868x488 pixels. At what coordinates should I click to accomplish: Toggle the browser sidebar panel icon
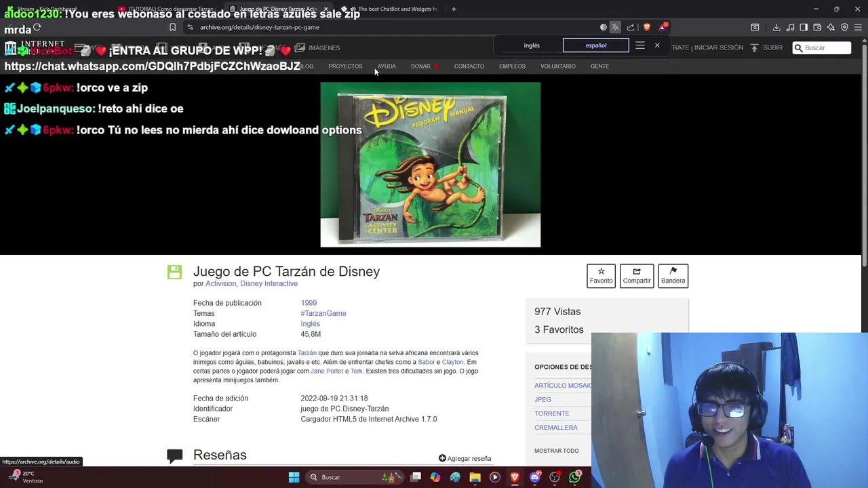[x=804, y=27]
